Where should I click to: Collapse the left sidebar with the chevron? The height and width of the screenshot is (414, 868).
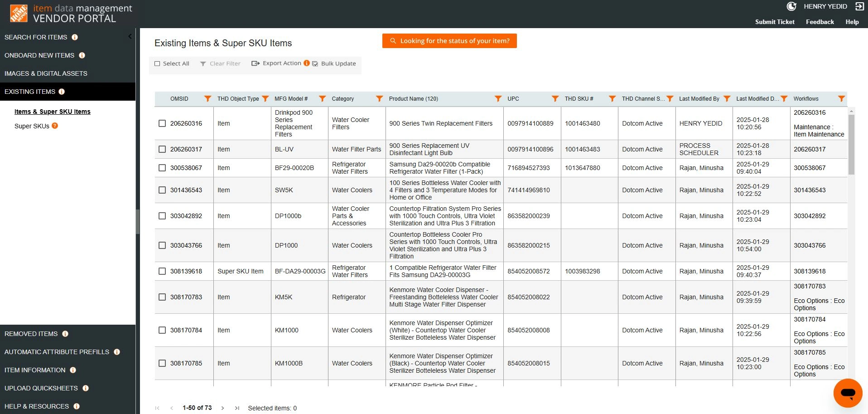pyautogui.click(x=130, y=36)
